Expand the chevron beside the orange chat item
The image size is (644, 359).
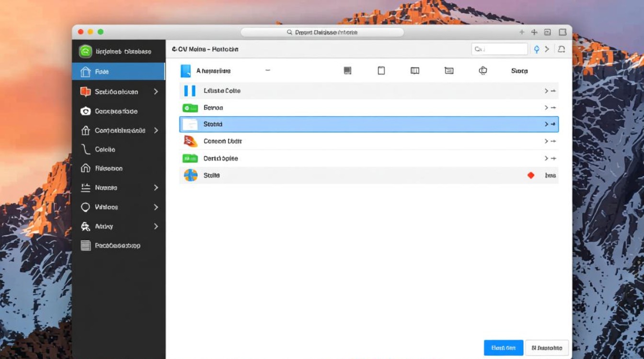coord(156,91)
